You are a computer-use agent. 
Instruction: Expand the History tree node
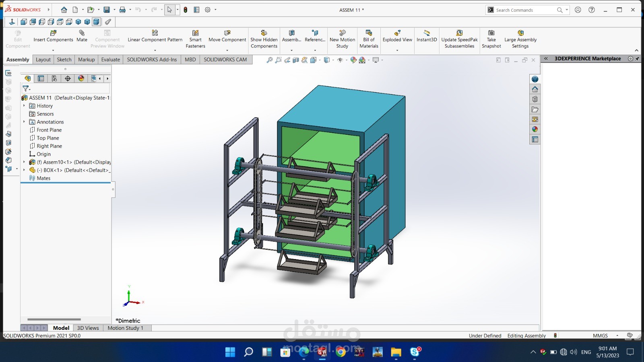coord(24,106)
